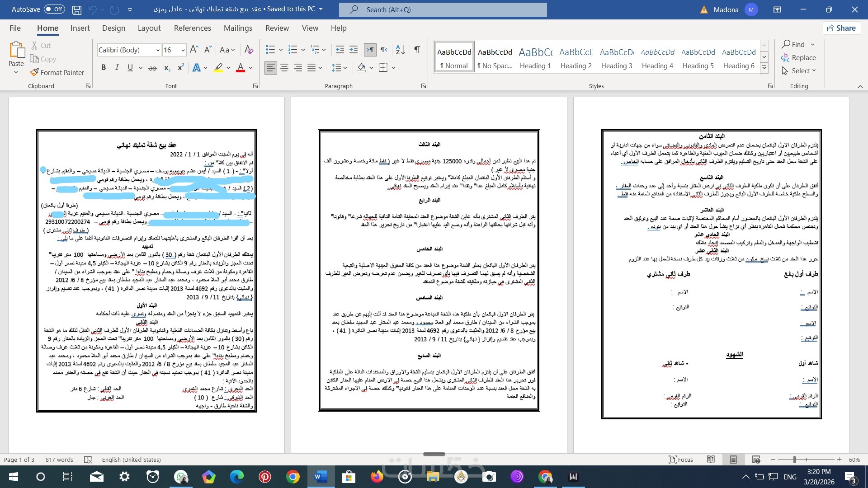This screenshot has width=868, height=488.
Task: Click the Undo arrow icon
Action: point(93,9)
